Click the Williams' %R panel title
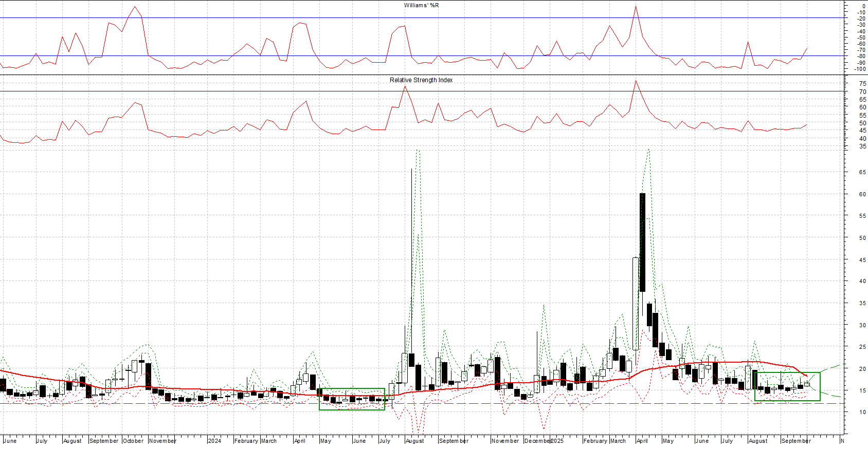 point(421,5)
